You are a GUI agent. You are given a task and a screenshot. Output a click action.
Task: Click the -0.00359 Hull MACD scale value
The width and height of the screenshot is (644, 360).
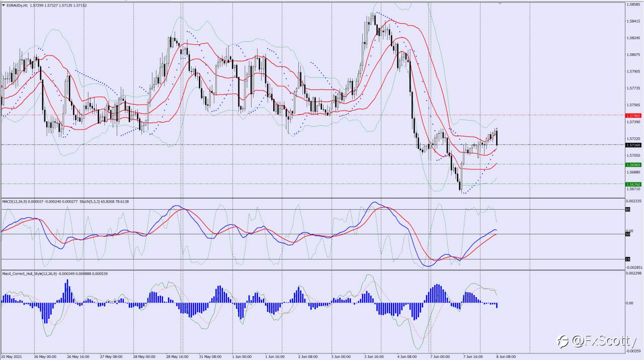pos(634,351)
